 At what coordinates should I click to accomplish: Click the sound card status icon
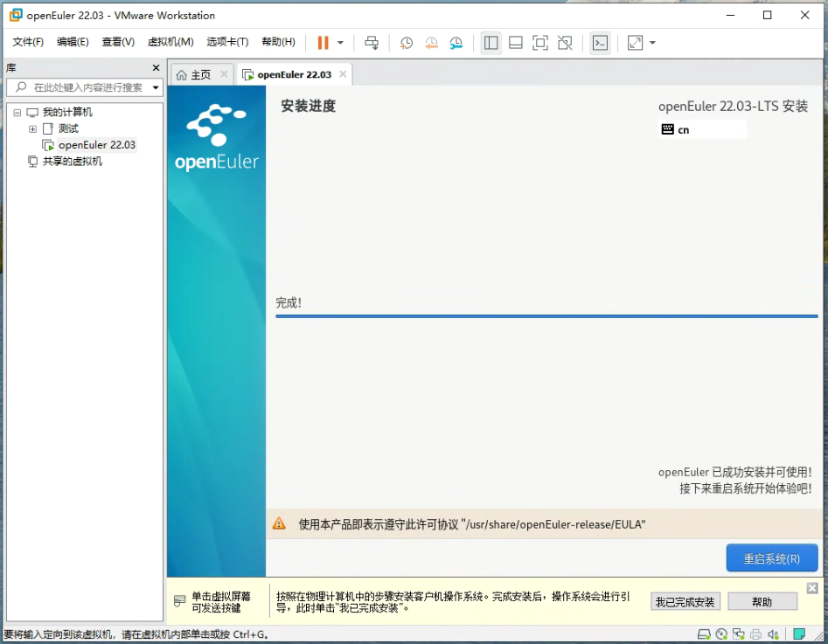[x=773, y=634]
